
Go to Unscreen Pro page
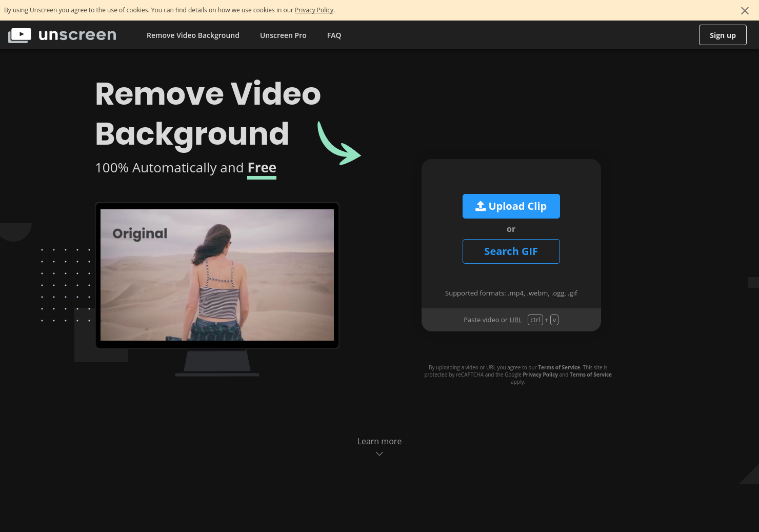coord(283,35)
